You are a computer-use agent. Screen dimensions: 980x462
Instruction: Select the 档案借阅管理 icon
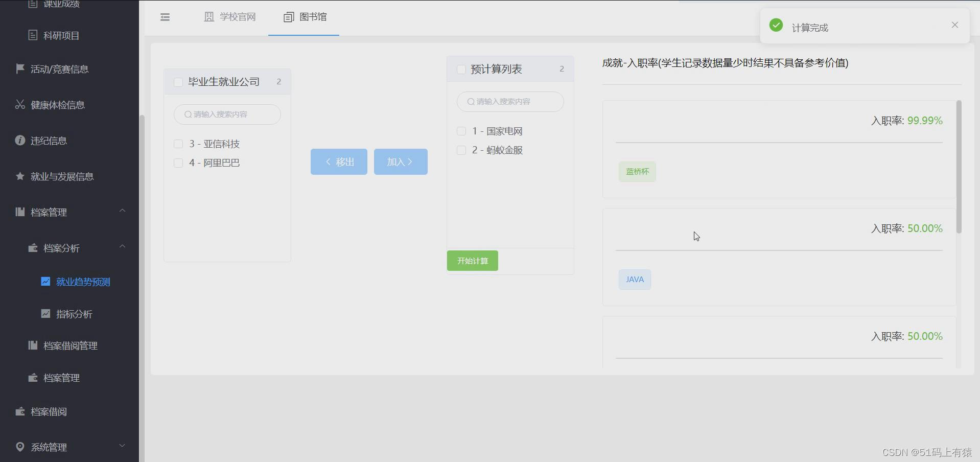(32, 345)
